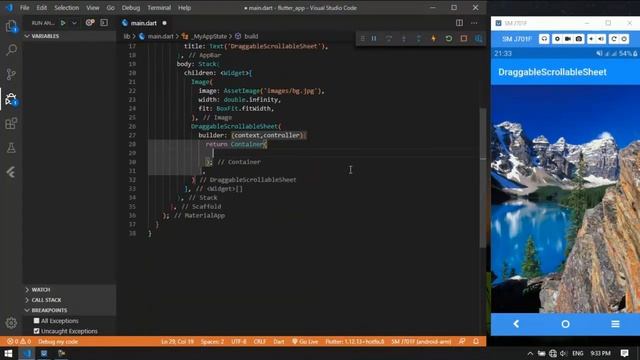Open launch.json configuration gear icon
Screen dimensions: 640x360
[89, 23]
